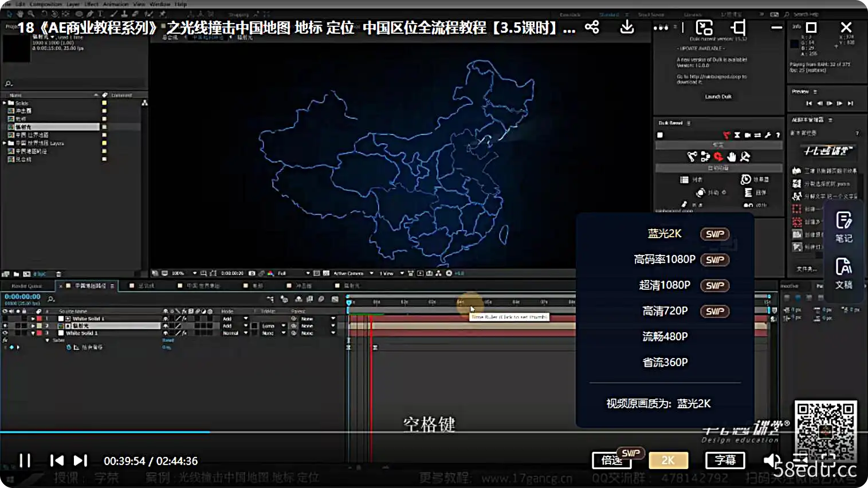Viewport: 868px width, 488px height.
Task: Select 省流360P quality
Action: 665,363
